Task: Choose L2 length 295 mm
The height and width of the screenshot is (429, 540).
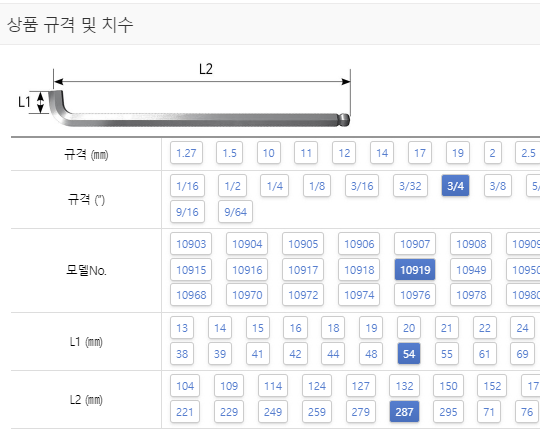Action: point(448,411)
